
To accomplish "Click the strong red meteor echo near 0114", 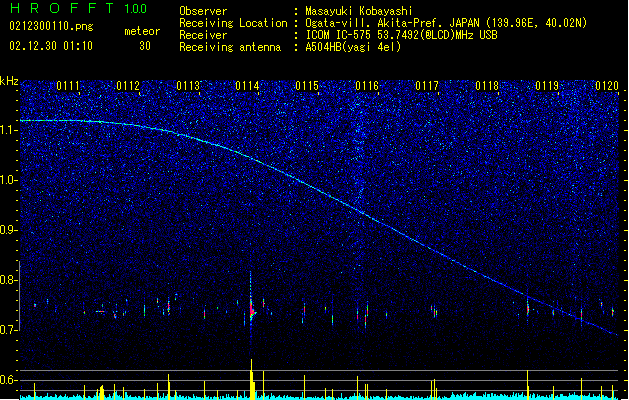I will click(x=252, y=310).
